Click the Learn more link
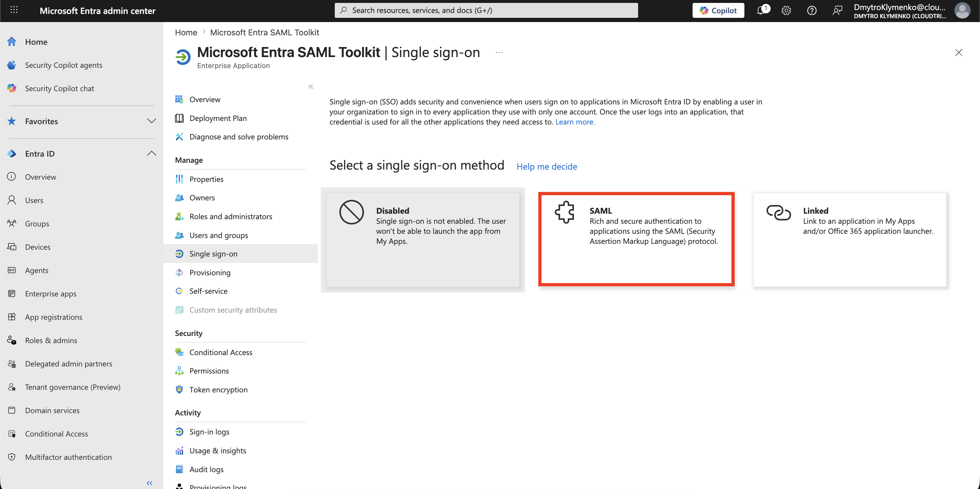 [x=575, y=122]
